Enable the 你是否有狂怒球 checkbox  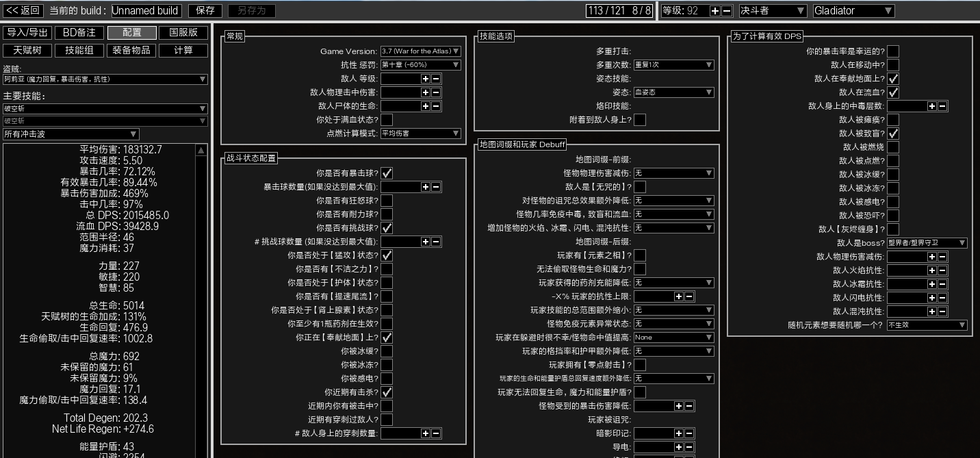tap(387, 201)
